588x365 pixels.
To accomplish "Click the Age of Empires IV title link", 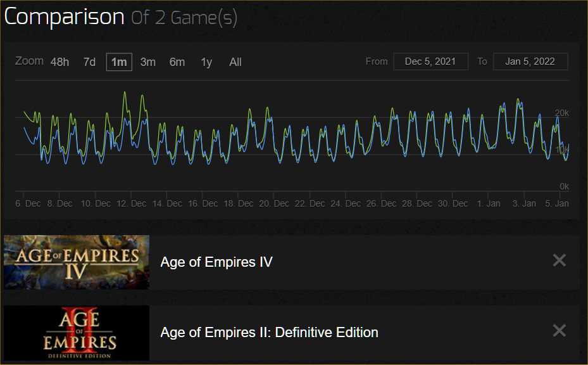I will click(216, 262).
